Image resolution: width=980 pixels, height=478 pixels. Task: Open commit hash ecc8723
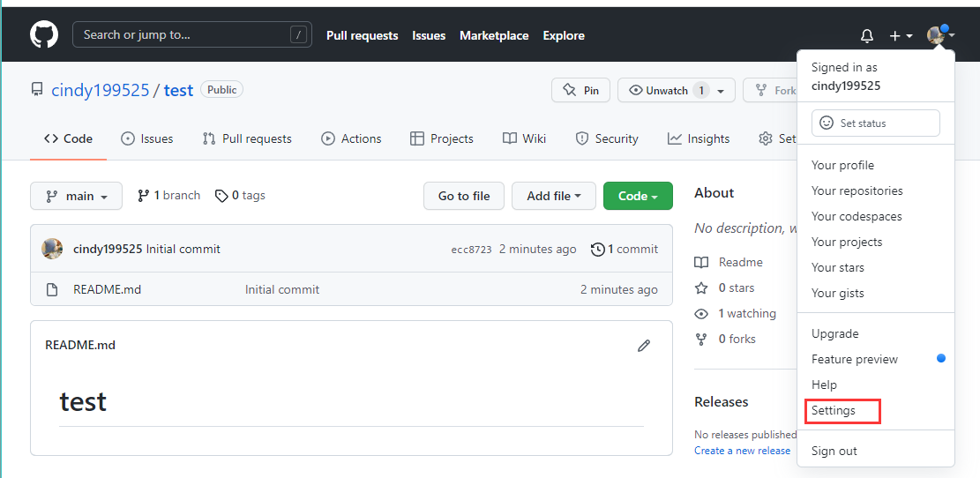471,250
